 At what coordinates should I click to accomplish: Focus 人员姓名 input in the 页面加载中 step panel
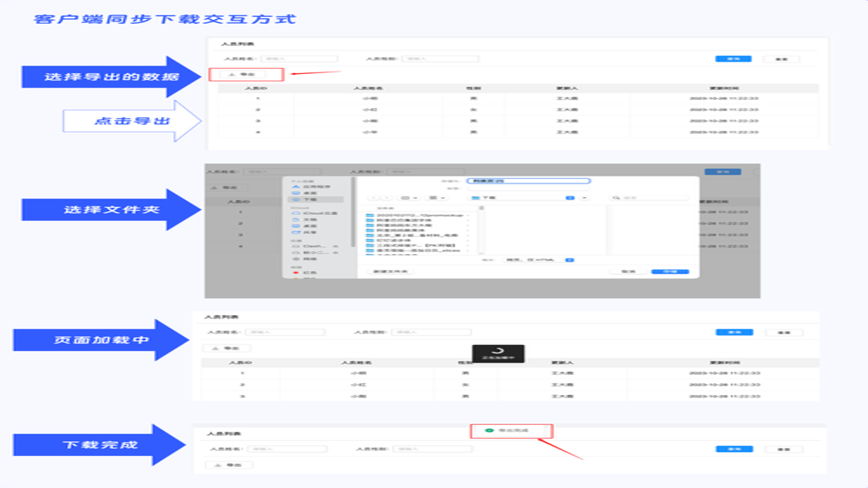tap(285, 333)
